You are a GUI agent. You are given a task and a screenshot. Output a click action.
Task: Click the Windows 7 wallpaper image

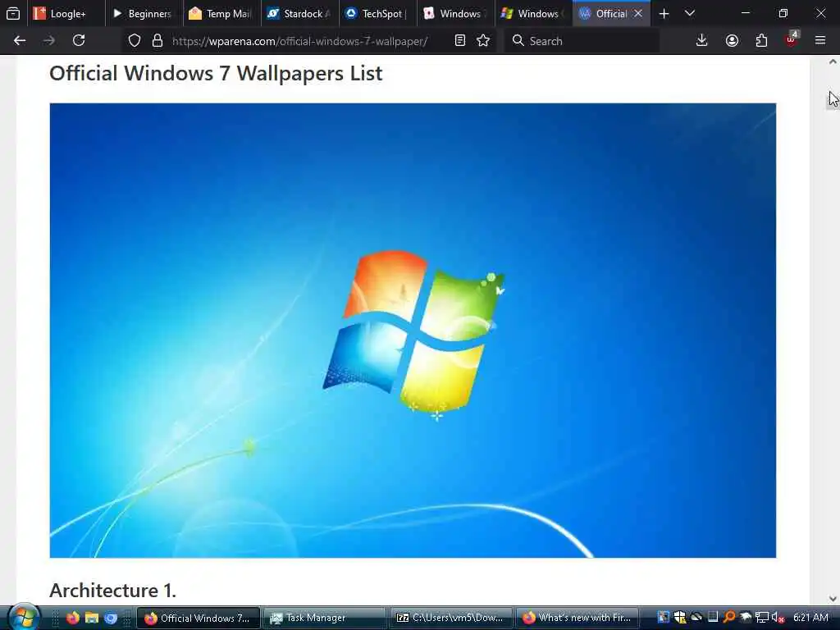[x=413, y=330]
